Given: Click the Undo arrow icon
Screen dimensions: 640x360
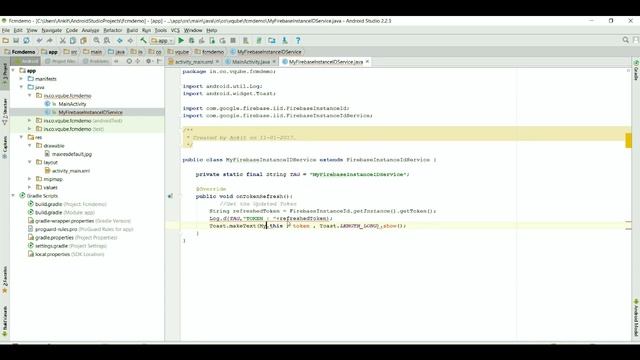Looking at the screenshot, I should coord(39,40).
